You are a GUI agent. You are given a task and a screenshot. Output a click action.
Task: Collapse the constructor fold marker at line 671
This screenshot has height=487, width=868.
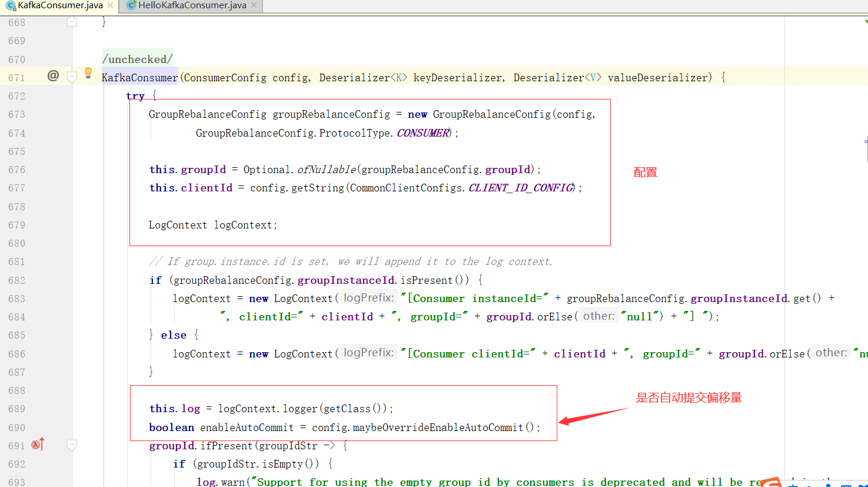pyautogui.click(x=72, y=77)
